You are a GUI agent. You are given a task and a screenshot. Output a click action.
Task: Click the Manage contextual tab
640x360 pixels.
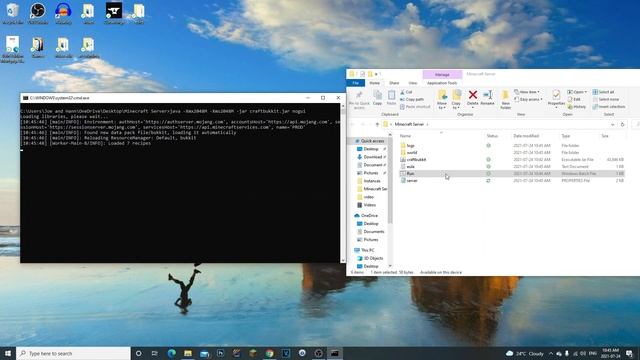pyautogui.click(x=442, y=74)
